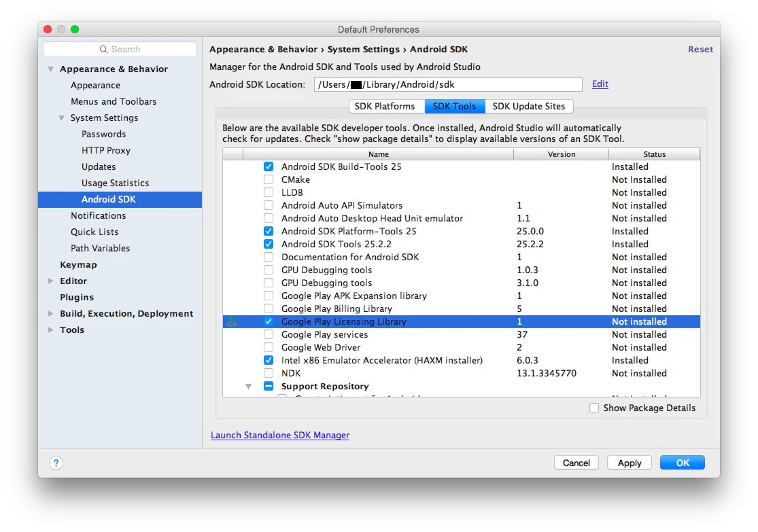Image resolution: width=758 pixels, height=532 pixels.
Task: Click the Android SDK Location path field
Action: pos(448,84)
